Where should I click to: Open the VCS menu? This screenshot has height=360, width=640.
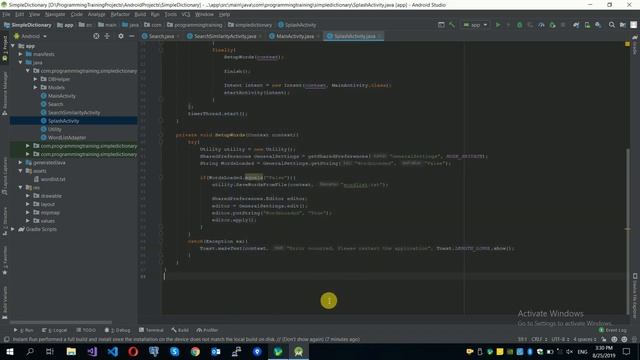pos(186,14)
